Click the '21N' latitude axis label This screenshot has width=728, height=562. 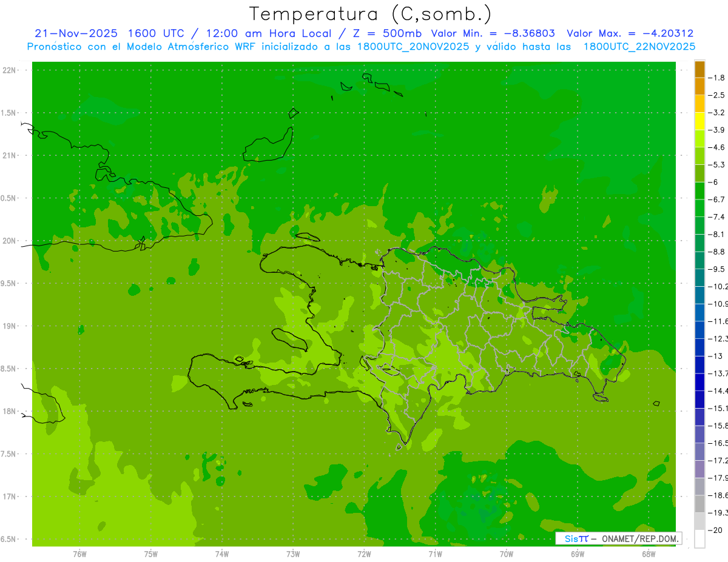[x=9, y=155]
